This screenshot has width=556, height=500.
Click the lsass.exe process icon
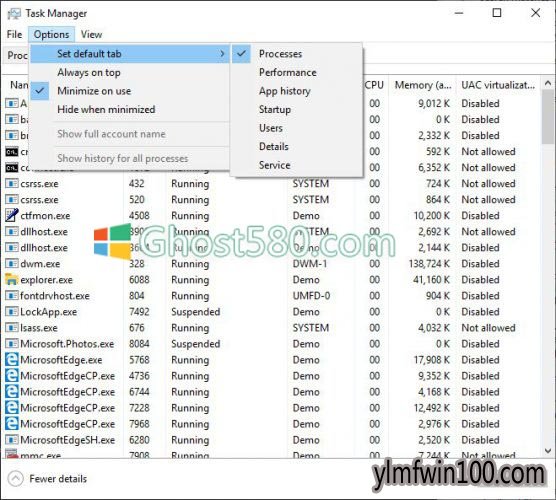pos(12,328)
